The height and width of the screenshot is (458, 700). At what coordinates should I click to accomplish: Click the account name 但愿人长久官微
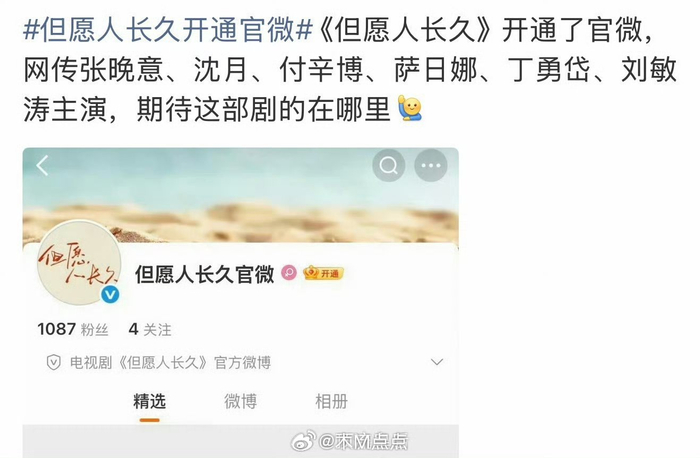pyautogui.click(x=205, y=274)
